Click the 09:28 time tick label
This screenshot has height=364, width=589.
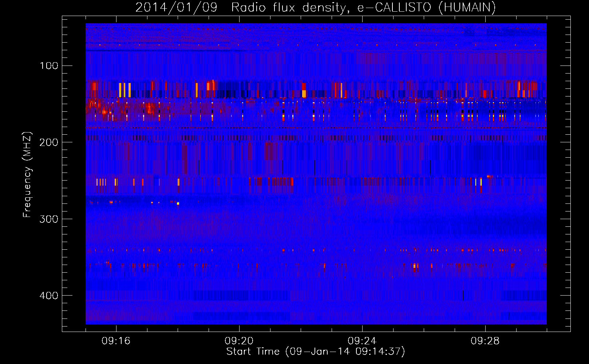click(485, 341)
